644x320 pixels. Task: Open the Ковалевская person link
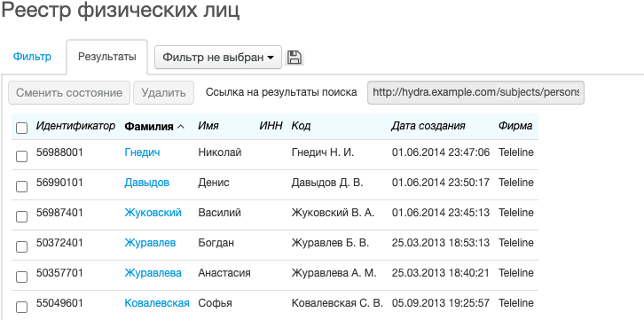coord(157,303)
